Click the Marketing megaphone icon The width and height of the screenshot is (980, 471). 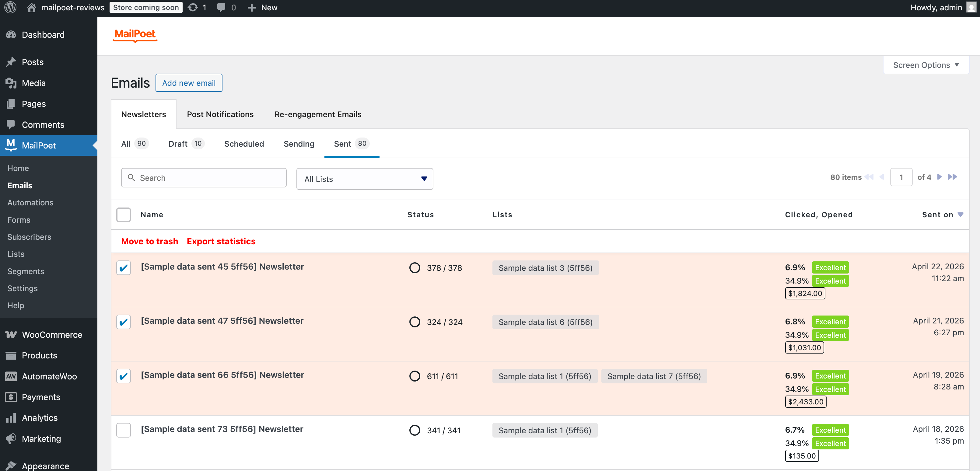point(11,438)
